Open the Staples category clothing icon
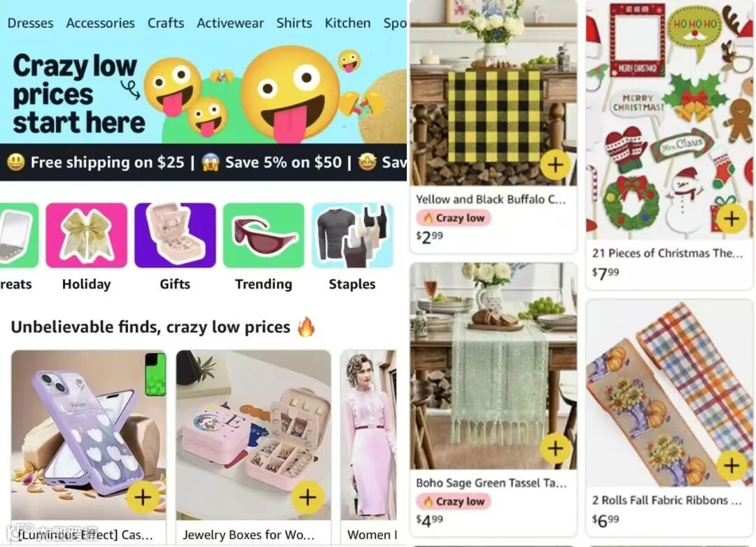756x547 pixels. [352, 235]
